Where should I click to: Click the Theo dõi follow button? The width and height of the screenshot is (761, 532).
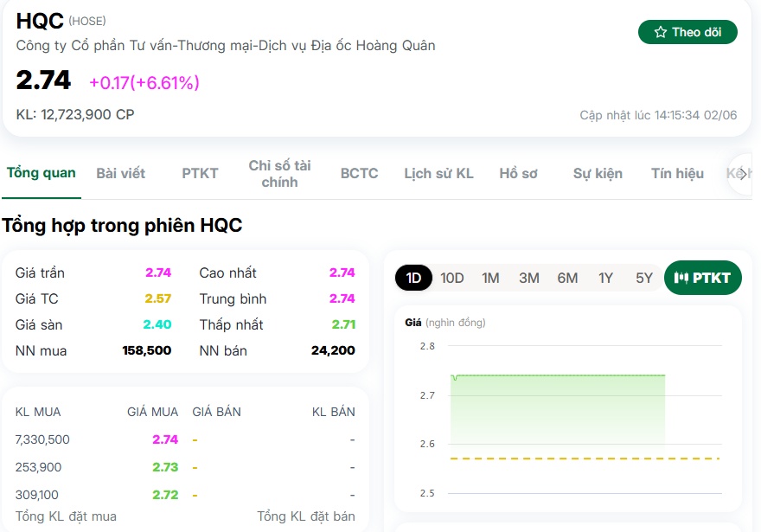[687, 32]
